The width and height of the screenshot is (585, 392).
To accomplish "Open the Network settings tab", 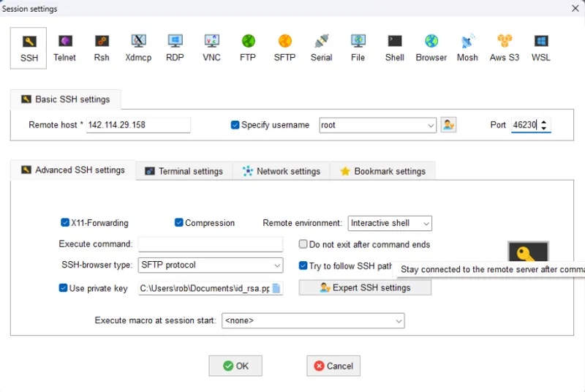I will 282,171.
